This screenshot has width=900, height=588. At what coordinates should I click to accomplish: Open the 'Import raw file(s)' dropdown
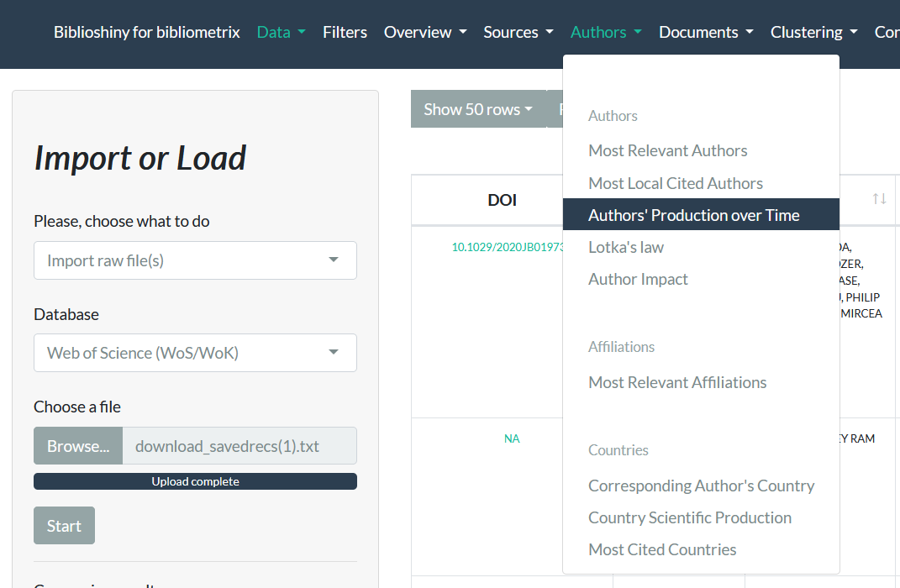tap(195, 260)
